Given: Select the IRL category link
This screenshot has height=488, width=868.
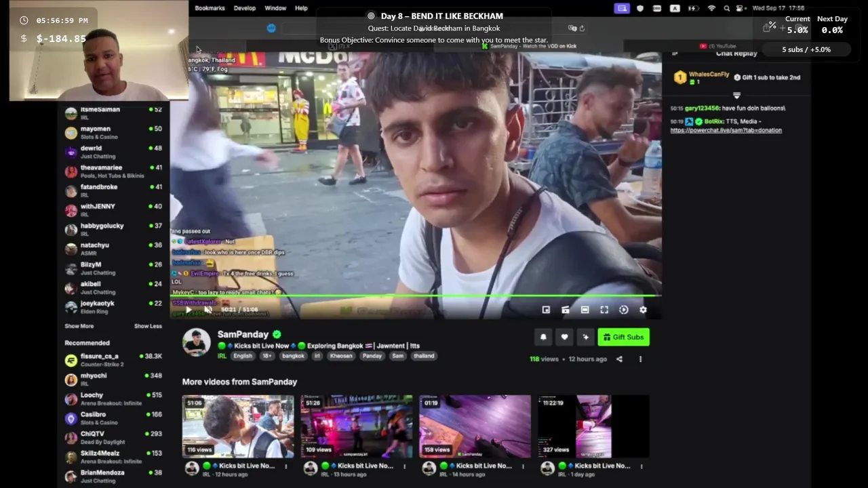Looking at the screenshot, I should point(222,356).
